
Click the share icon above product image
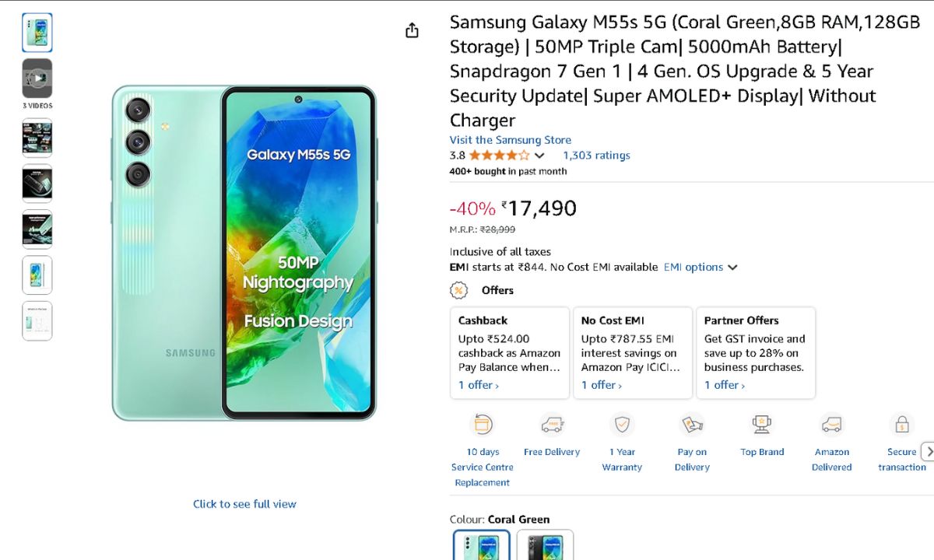coord(412,30)
